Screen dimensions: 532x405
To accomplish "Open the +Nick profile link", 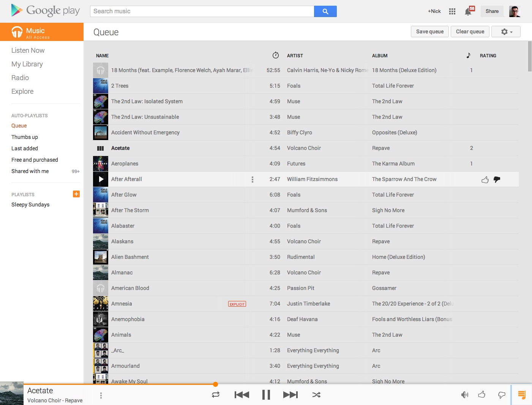I will pyautogui.click(x=434, y=11).
